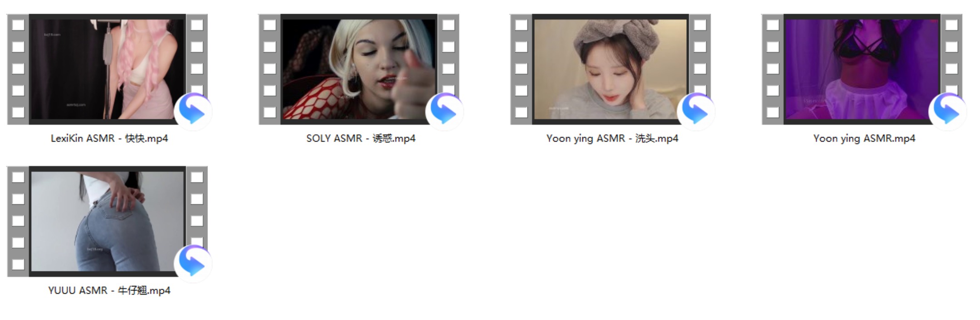
Task: Click the file name YUUU ASMR - 牛仔翘.mp4
Action: [x=109, y=290]
